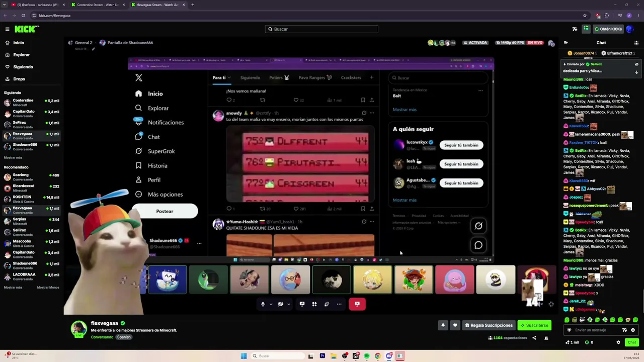Open File Explorer from the taskbar
The width and height of the screenshot is (644, 362).
[x=333, y=356]
